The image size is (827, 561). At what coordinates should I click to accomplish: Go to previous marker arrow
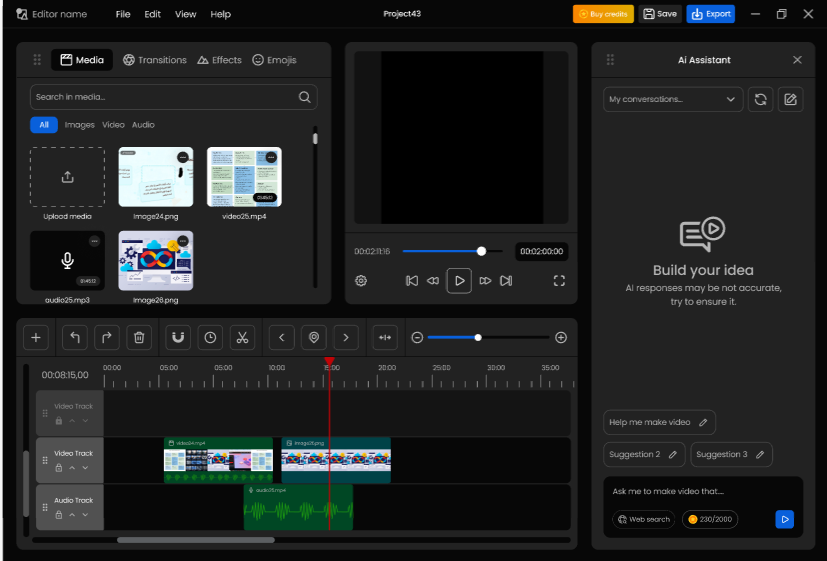pyautogui.click(x=282, y=337)
